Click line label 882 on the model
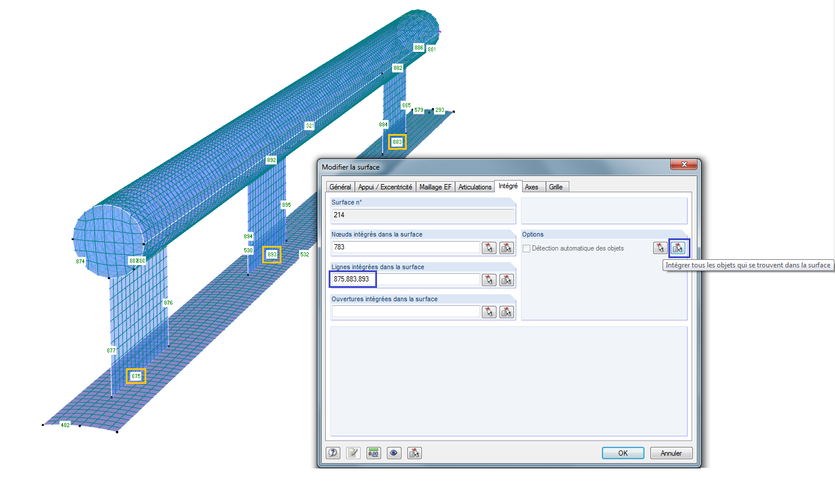This screenshot has width=835, height=504. [x=398, y=68]
